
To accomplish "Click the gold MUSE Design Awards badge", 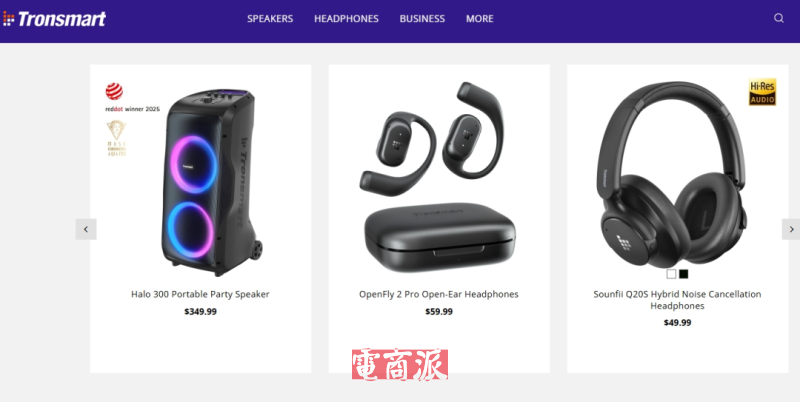I will 116,138.
